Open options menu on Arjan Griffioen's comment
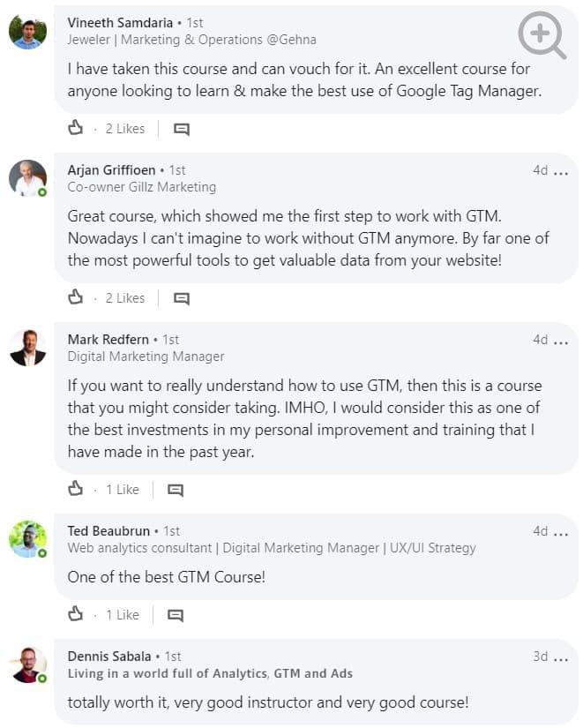 561,171
